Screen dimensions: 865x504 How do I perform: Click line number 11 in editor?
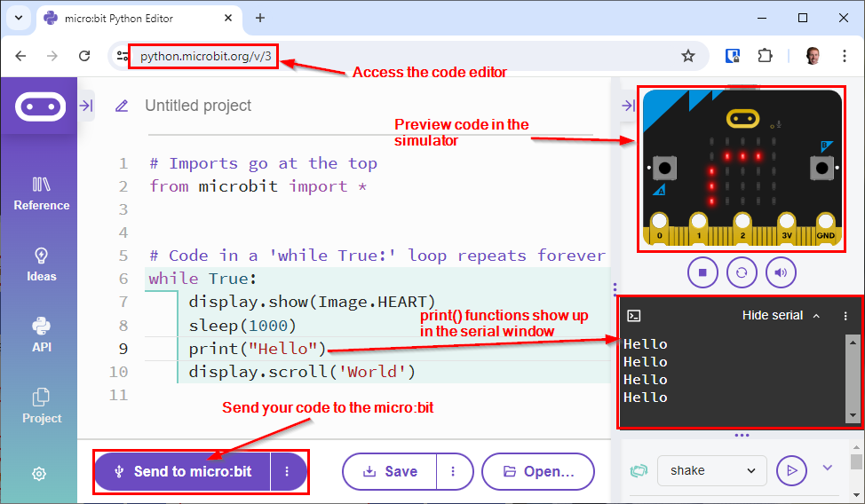pyautogui.click(x=118, y=395)
